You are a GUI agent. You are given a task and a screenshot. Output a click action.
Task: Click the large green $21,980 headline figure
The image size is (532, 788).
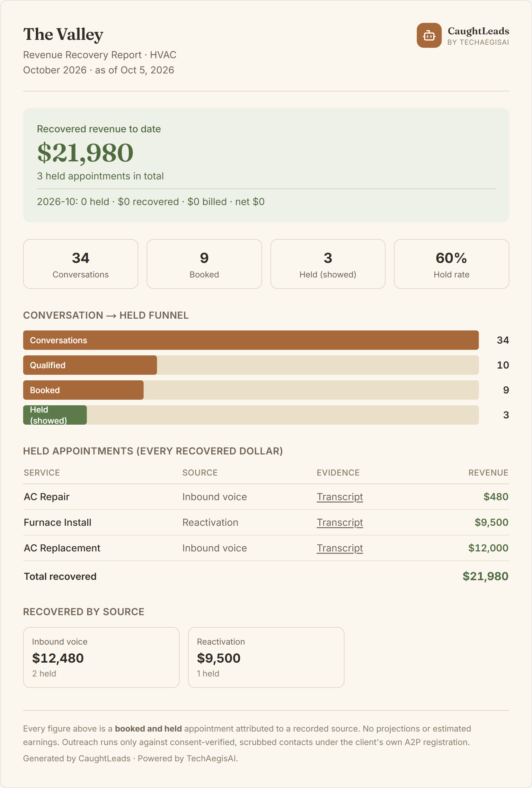(x=85, y=152)
